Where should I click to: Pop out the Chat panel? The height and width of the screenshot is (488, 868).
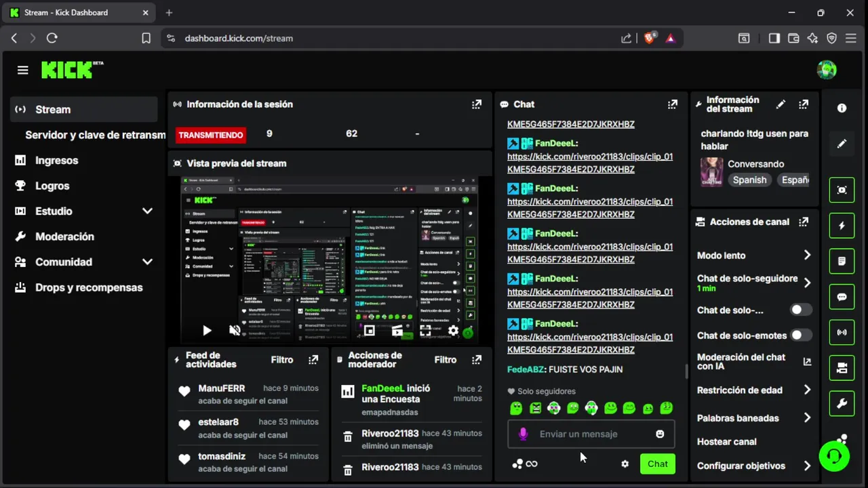click(672, 104)
